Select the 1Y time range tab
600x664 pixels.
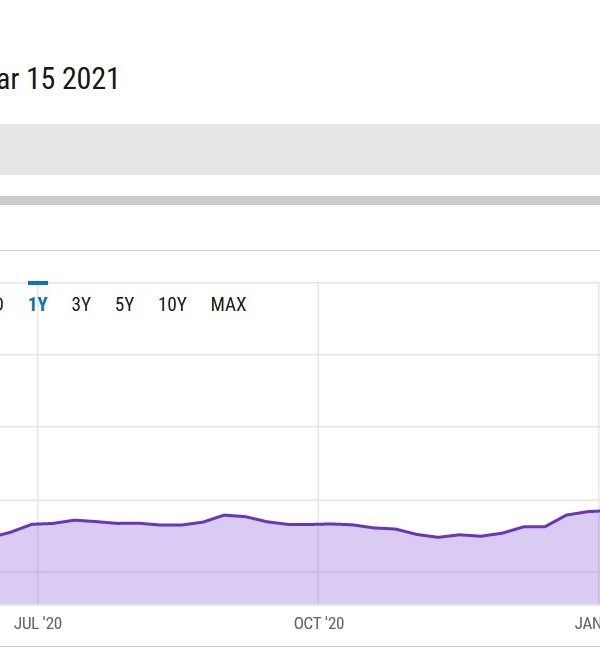[x=38, y=304]
